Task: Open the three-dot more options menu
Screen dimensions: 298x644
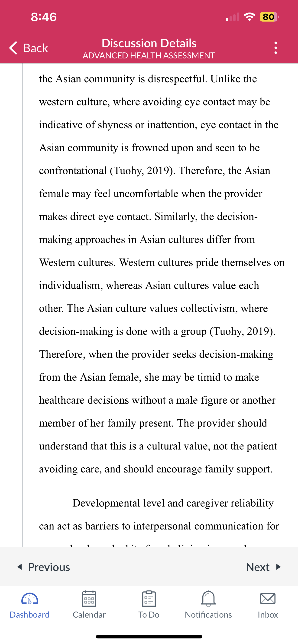Action: [x=275, y=48]
